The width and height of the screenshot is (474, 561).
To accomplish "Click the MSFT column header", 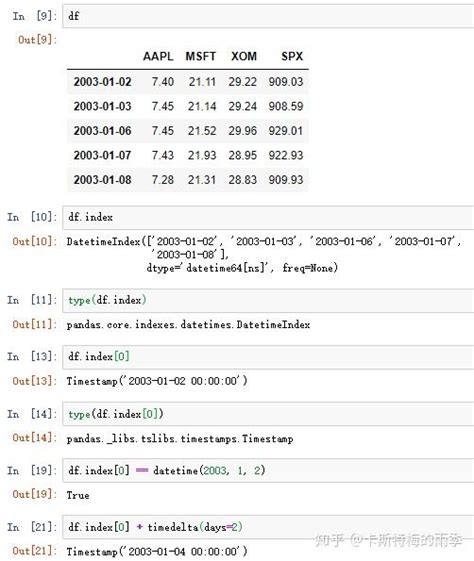I will 201,57.
